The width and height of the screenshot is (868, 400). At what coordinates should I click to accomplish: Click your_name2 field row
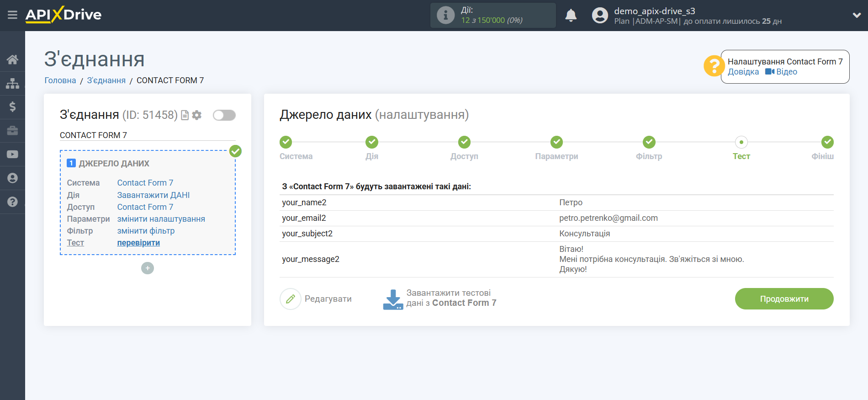point(556,203)
